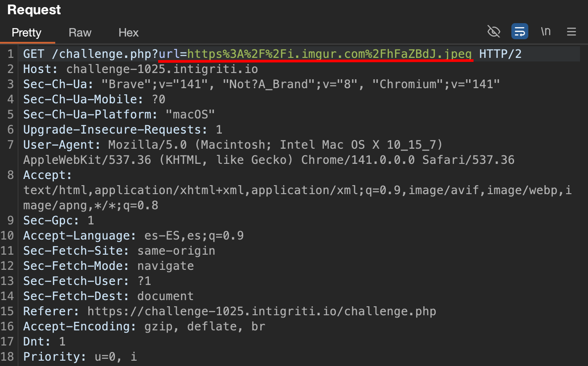Image resolution: width=588 pixels, height=366 pixels.
Task: Click the Accept-Encoding header value
Action: click(204, 326)
